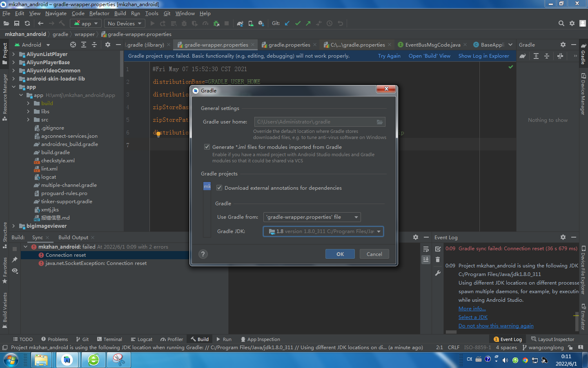Viewport: 588px width, 368px height.
Task: Open the Event Log settings gear
Action: [563, 237]
